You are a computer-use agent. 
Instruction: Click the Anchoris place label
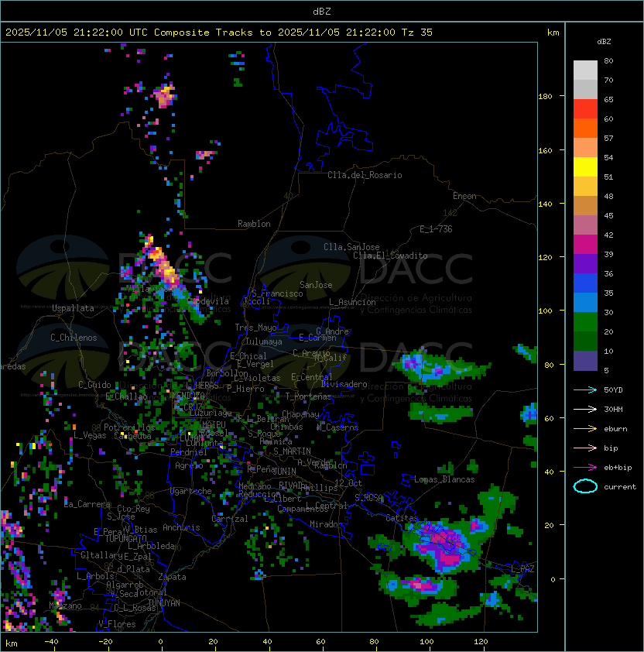pos(181,527)
